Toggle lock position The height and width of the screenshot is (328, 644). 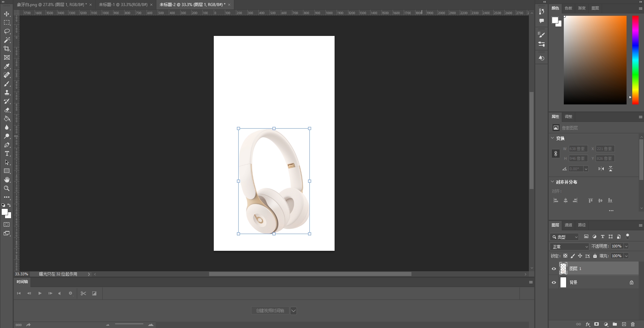click(580, 256)
